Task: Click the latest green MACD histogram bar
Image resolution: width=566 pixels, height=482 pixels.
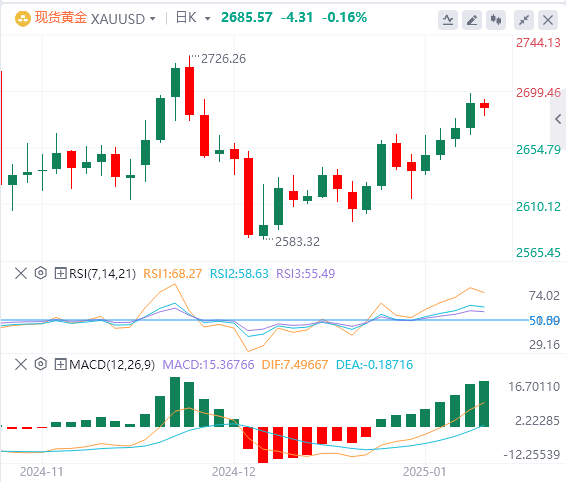Action: 484,404
